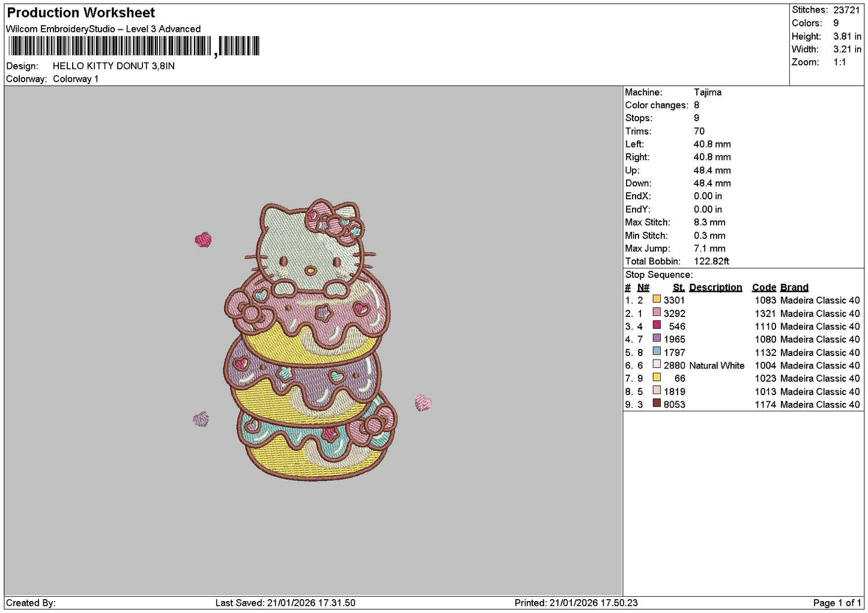
Task: Click the Total Bobbin value '122.82ft'
Action: point(711,261)
